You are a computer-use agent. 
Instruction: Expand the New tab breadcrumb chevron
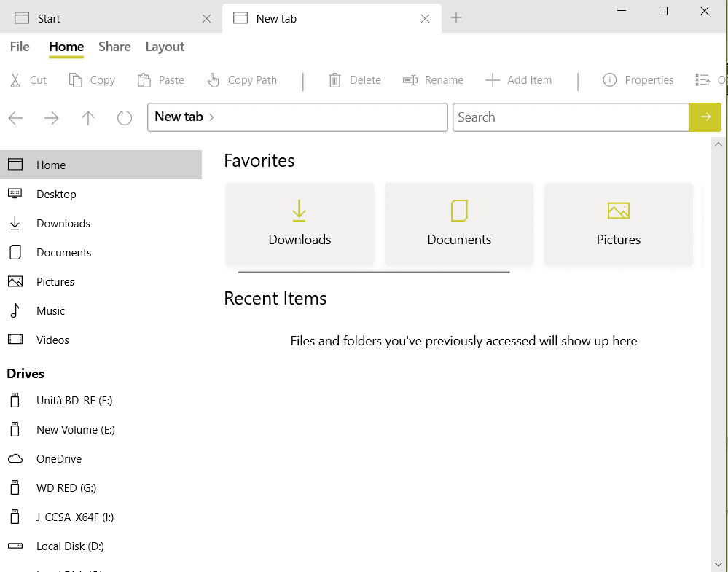[x=211, y=117]
